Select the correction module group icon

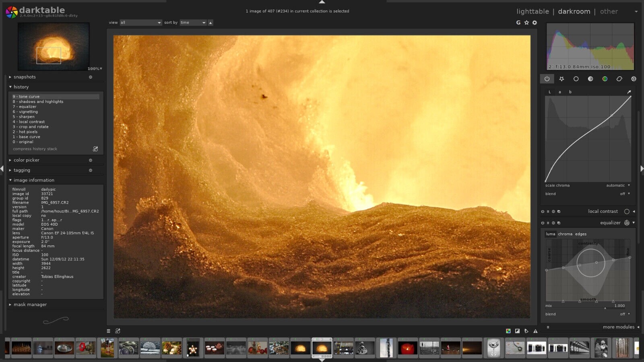619,79
